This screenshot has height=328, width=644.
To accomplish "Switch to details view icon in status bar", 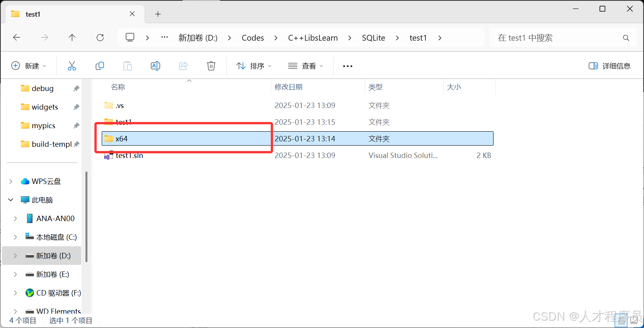I will [x=622, y=321].
